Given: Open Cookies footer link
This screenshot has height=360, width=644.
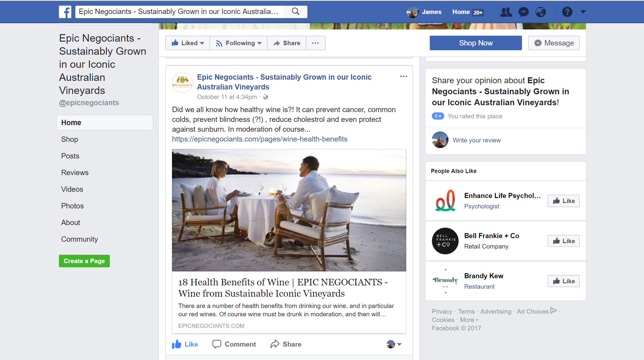Looking at the screenshot, I should click(x=443, y=320).
